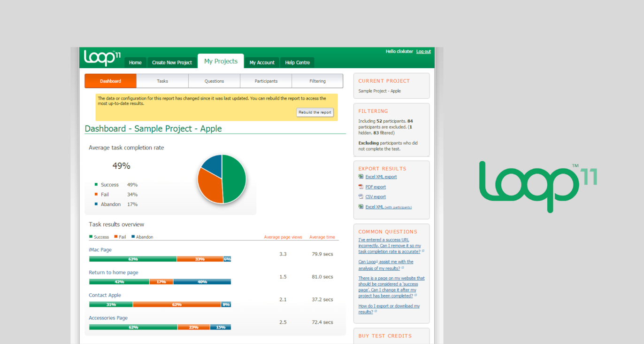The image size is (644, 344).
Task: Switch to the Tasks tab
Action: point(162,81)
